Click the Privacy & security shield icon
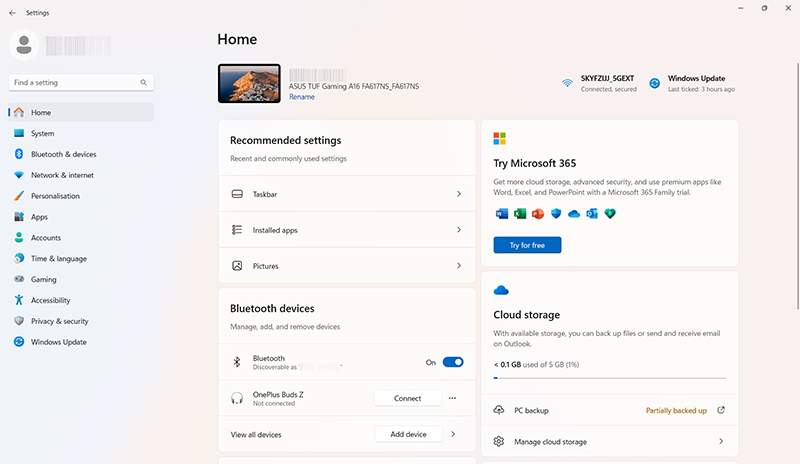800x464 pixels. click(19, 321)
